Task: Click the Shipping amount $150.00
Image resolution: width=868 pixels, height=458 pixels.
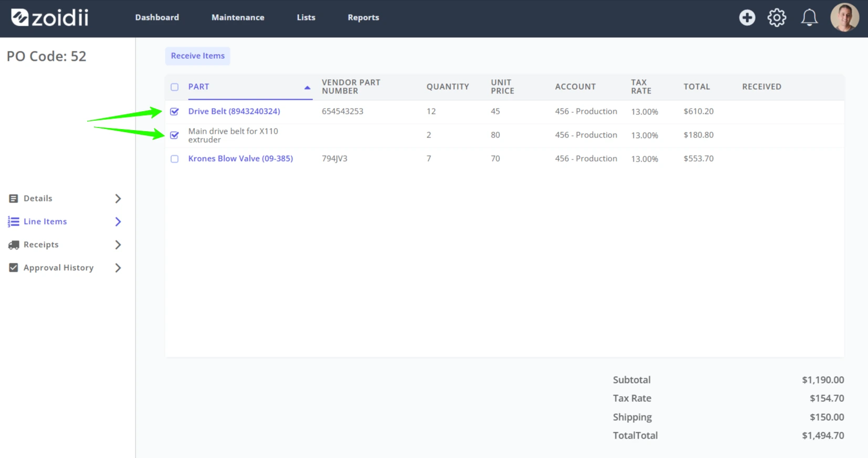Action: point(827,417)
